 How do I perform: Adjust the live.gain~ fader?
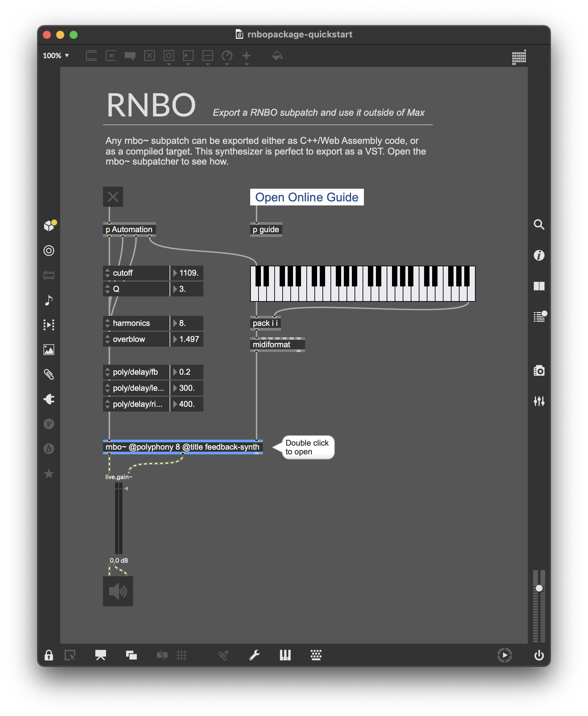coord(118,518)
